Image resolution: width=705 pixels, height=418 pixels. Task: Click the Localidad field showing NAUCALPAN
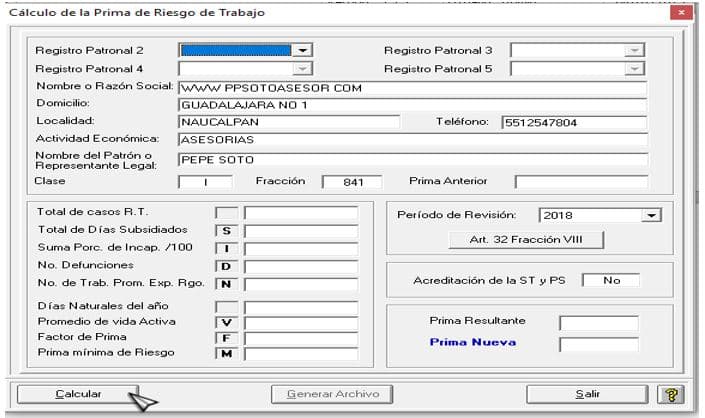pyautogui.click(x=289, y=122)
